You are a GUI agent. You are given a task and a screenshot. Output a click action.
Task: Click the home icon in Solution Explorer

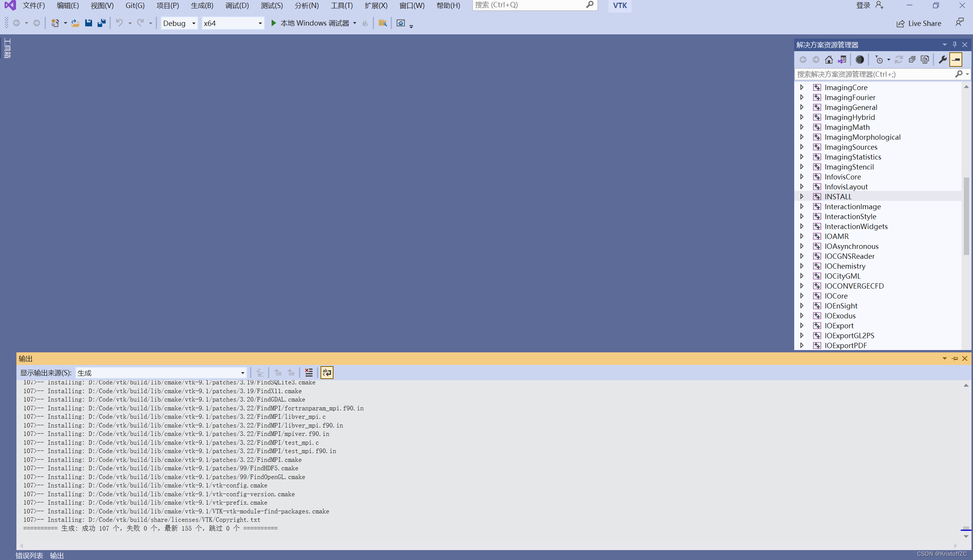[829, 60]
